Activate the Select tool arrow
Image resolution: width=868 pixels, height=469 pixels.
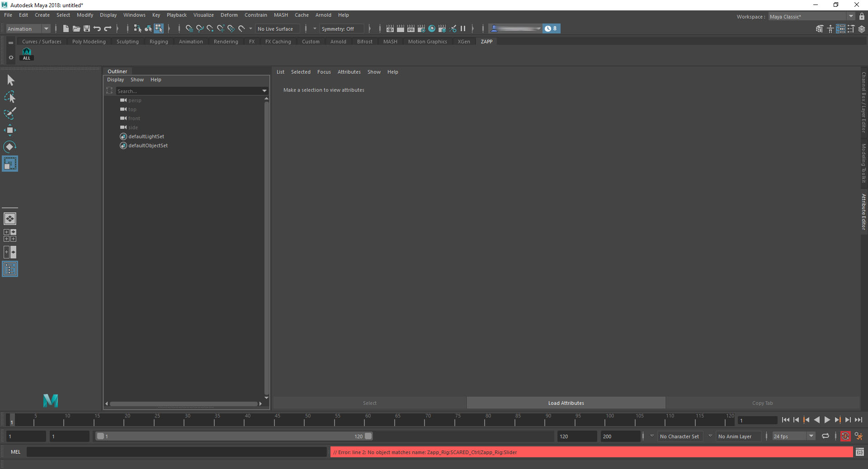tap(10, 80)
